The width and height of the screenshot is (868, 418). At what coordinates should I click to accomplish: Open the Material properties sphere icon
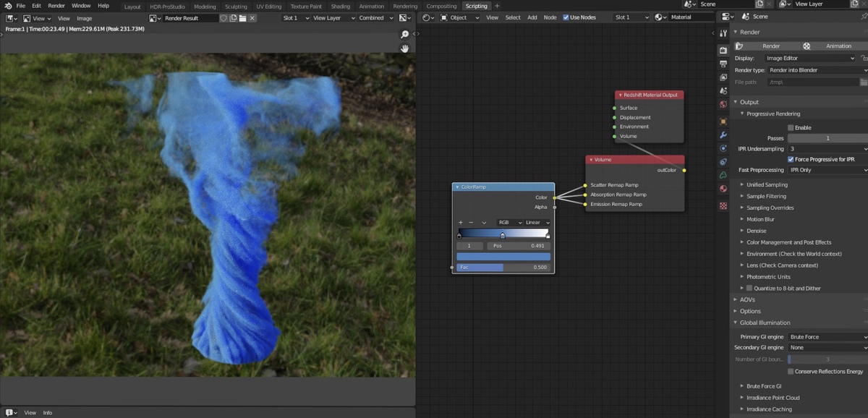click(723, 189)
